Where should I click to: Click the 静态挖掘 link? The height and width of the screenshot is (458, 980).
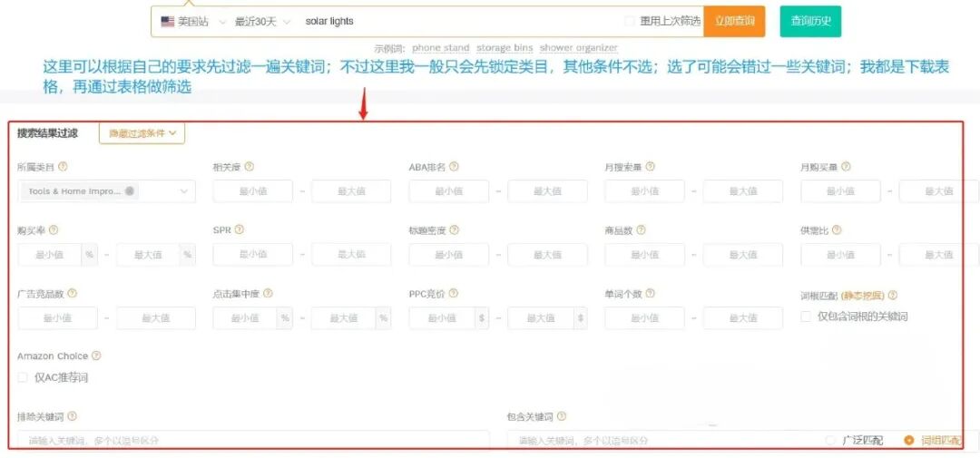[x=863, y=295]
